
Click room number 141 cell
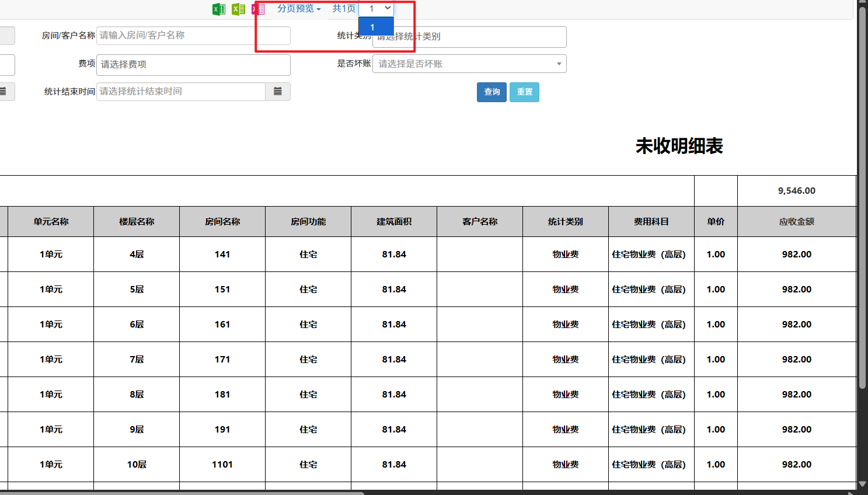[222, 255]
